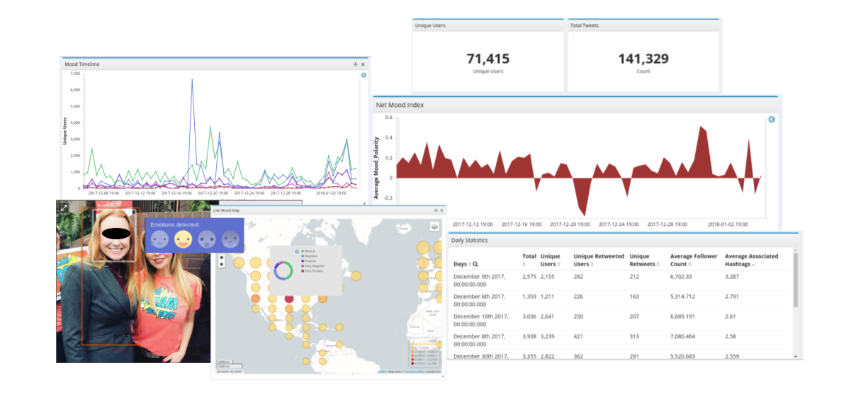Select the surprised face emotion icon
This screenshot has height=412, width=868.
[x=206, y=241]
